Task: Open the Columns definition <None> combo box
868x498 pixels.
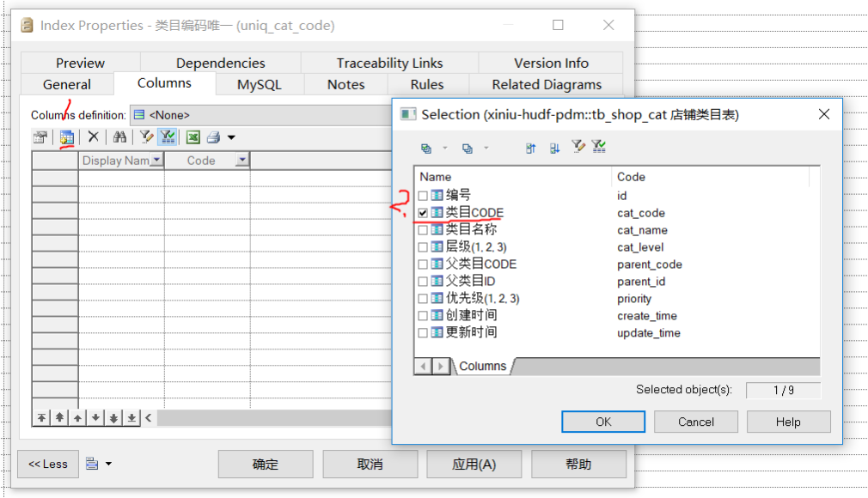Action: [x=260, y=115]
